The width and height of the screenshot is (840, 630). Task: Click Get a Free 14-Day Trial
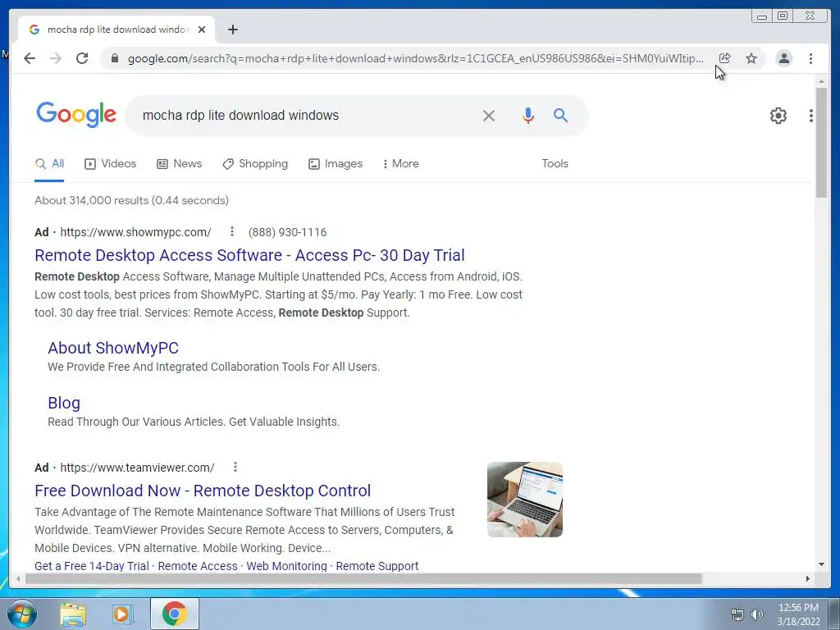(92, 566)
